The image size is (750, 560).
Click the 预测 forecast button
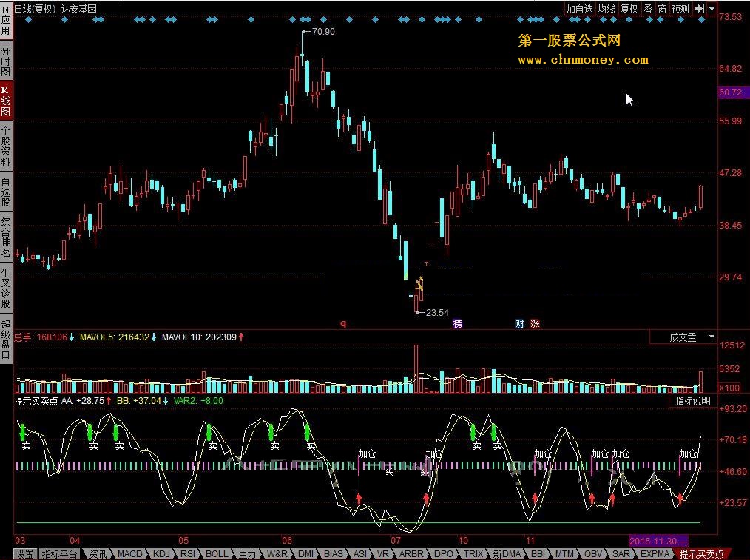[680, 9]
